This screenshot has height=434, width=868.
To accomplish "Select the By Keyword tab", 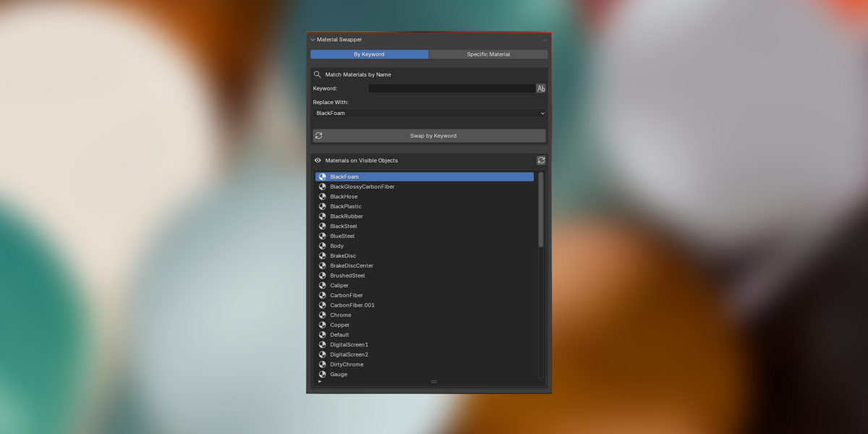I will (369, 54).
